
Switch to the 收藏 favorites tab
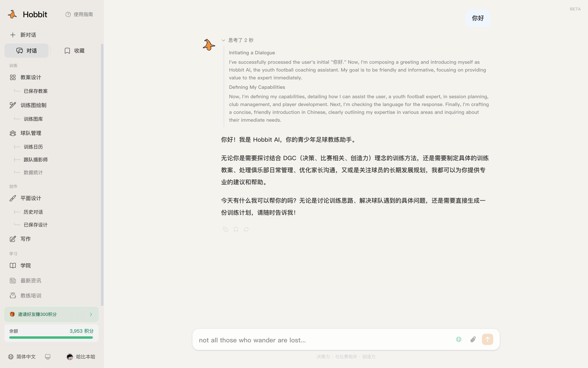tap(74, 50)
